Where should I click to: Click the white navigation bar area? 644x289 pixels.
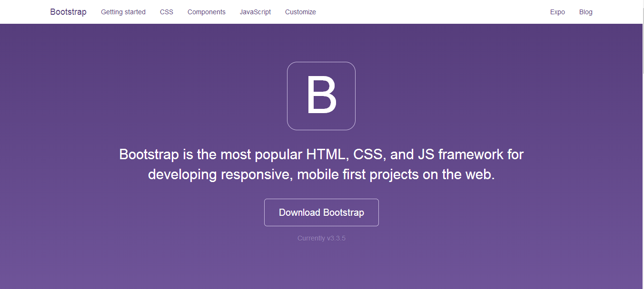(405, 12)
